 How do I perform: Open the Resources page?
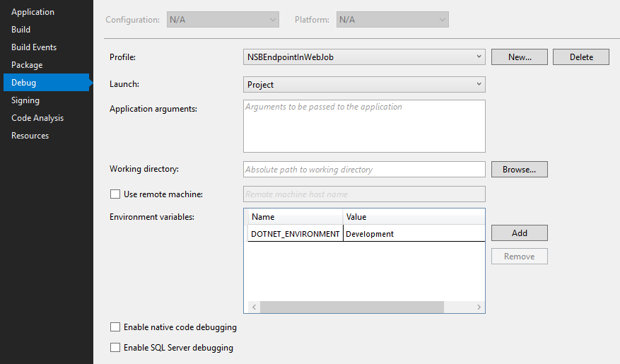click(30, 136)
